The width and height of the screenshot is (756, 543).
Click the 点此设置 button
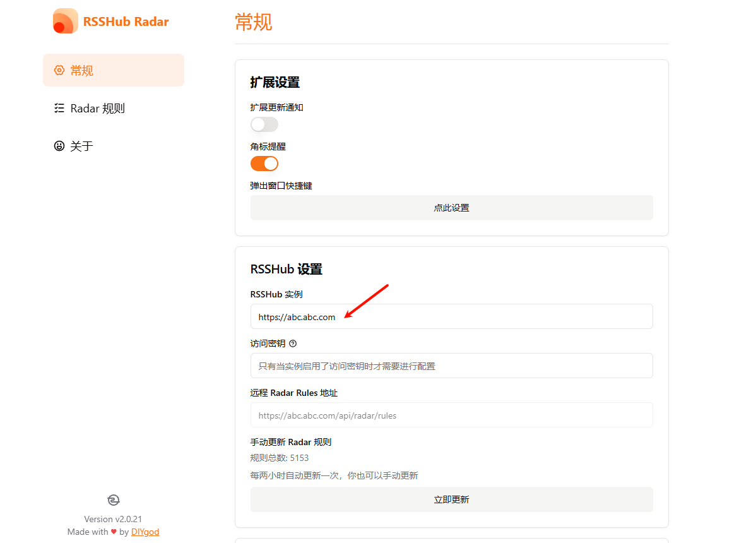pyautogui.click(x=451, y=208)
